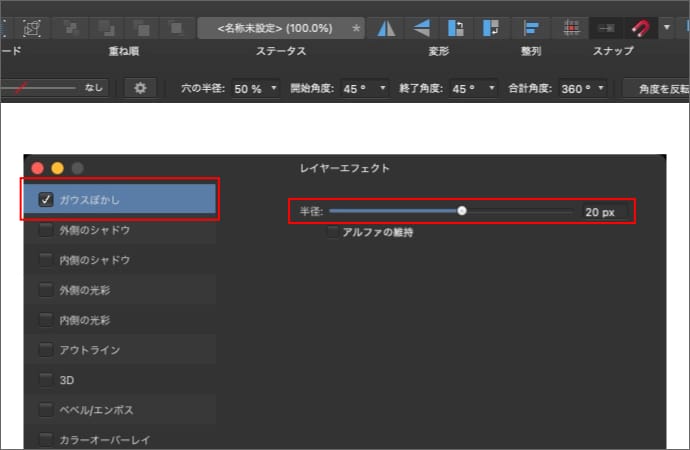The height and width of the screenshot is (450, 690).
Task: Click the grid icon beside the alignment icon
Action: pyautogui.click(x=570, y=27)
